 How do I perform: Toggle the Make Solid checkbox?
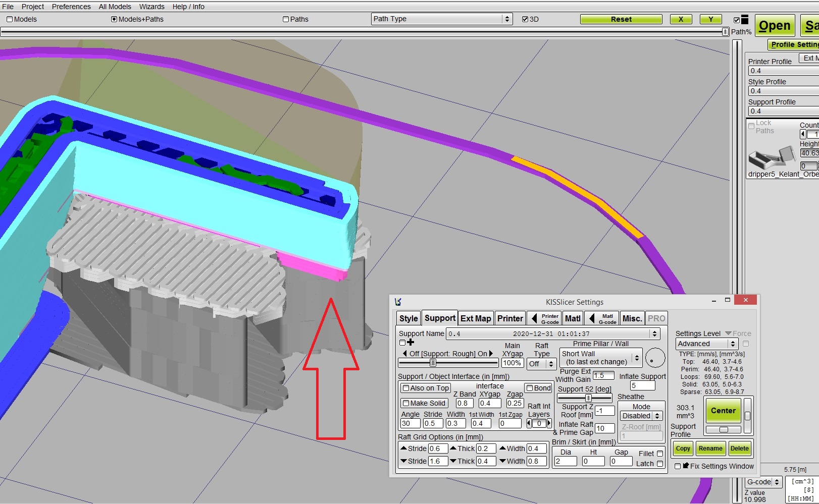406,403
